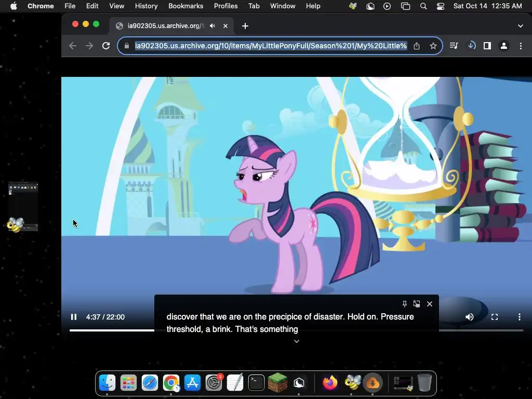Open TextEdit from the dock
Viewport: 532px width, 399px height.
coord(235,383)
